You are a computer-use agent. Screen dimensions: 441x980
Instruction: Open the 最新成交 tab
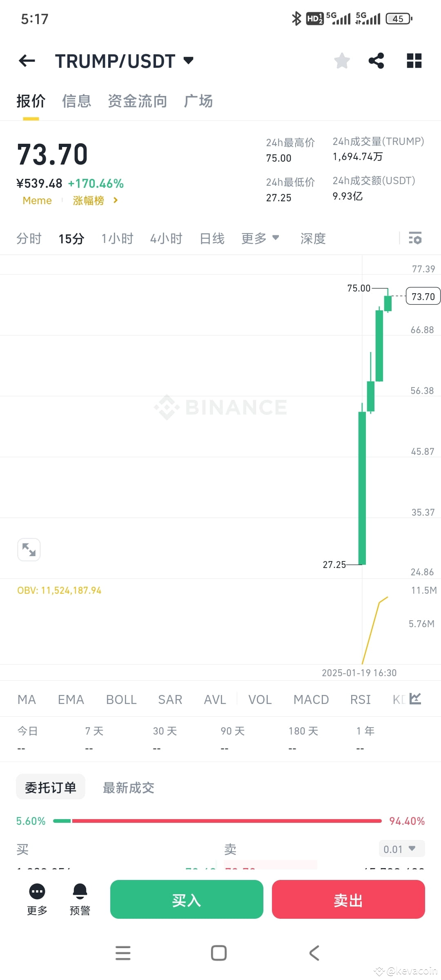128,787
